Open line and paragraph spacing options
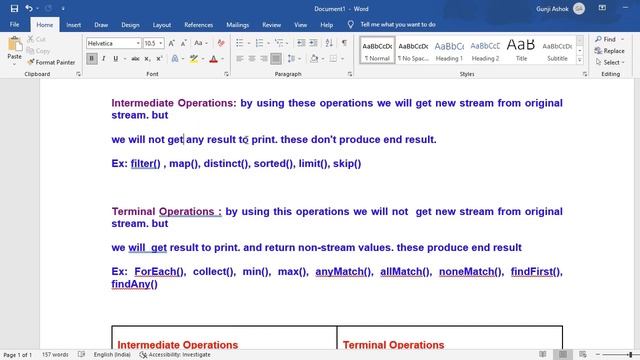This screenshot has height=360, width=640. point(294,59)
